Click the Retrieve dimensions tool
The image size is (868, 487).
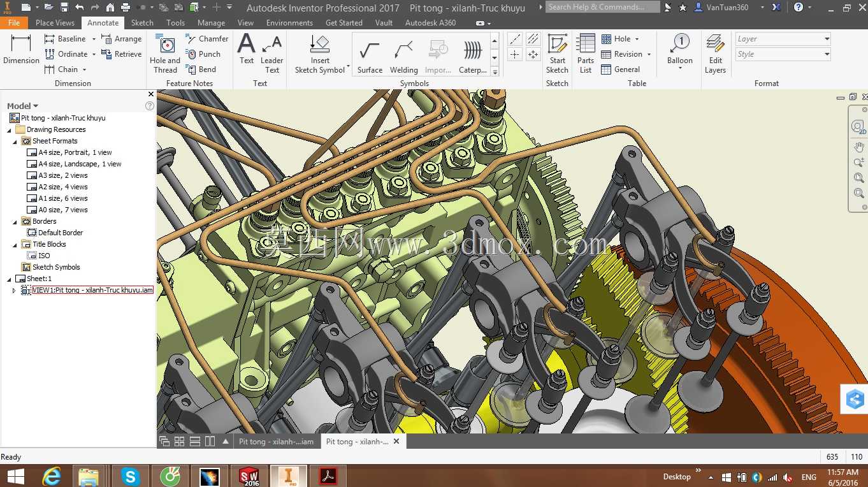121,54
